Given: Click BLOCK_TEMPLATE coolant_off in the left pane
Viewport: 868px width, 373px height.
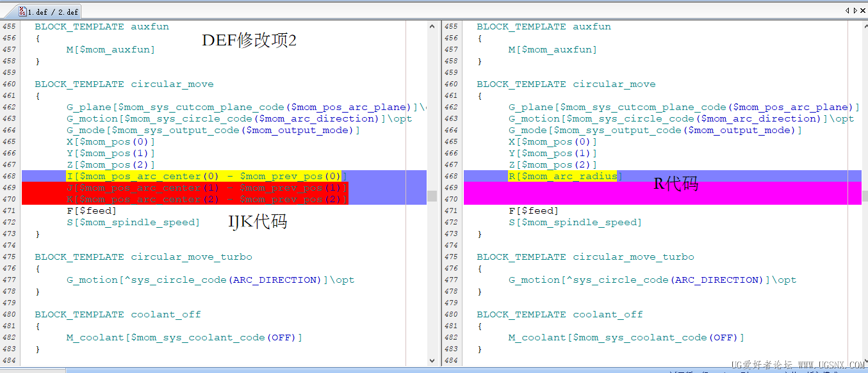Looking at the screenshot, I should point(118,314).
